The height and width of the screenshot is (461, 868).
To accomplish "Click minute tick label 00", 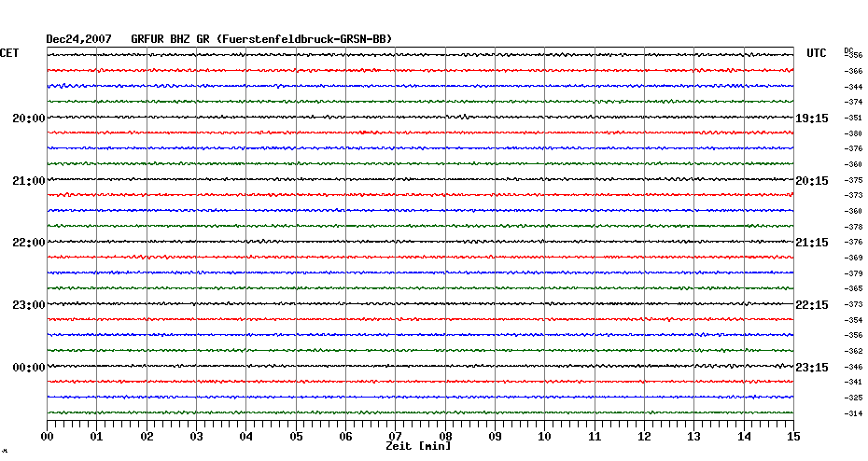I will [47, 436].
